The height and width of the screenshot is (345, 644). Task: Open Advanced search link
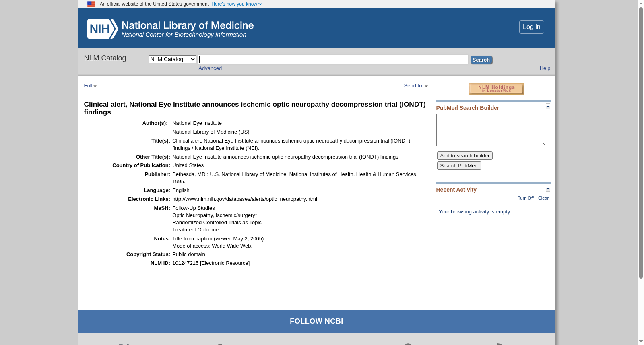(x=210, y=68)
